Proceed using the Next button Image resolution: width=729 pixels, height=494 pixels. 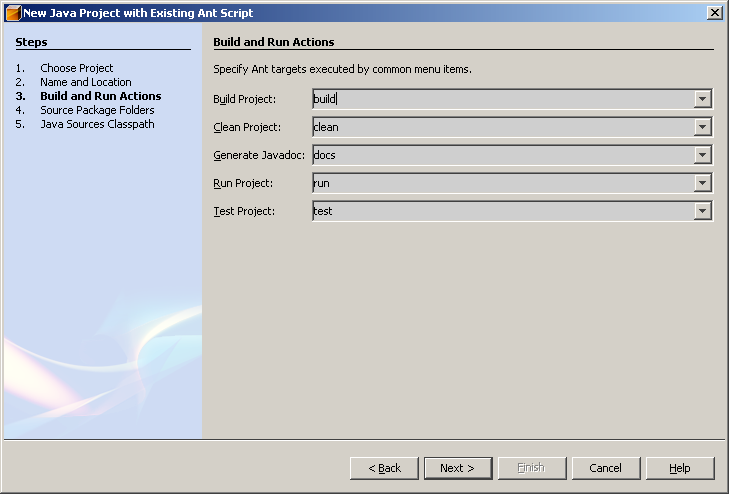(x=458, y=468)
